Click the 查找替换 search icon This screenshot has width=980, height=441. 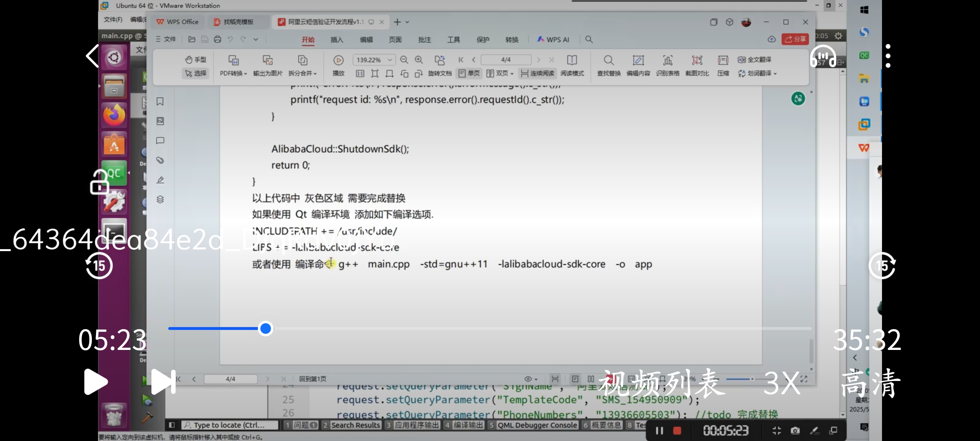tap(608, 60)
